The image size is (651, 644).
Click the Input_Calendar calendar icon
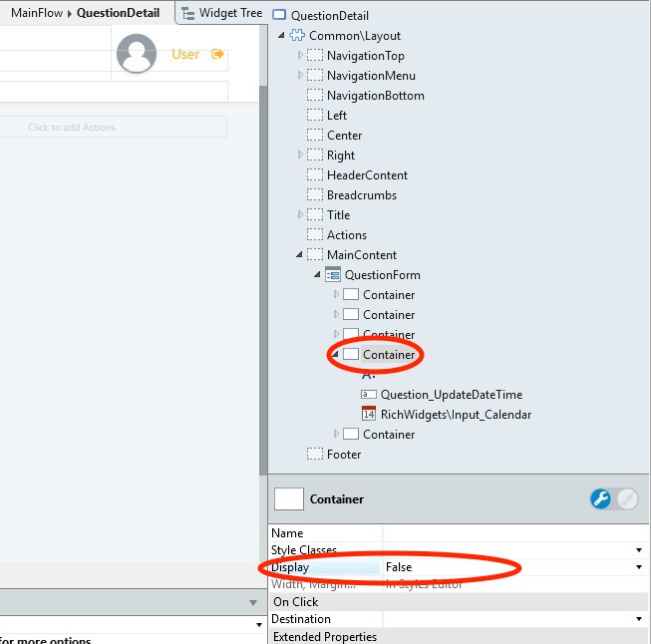369,414
